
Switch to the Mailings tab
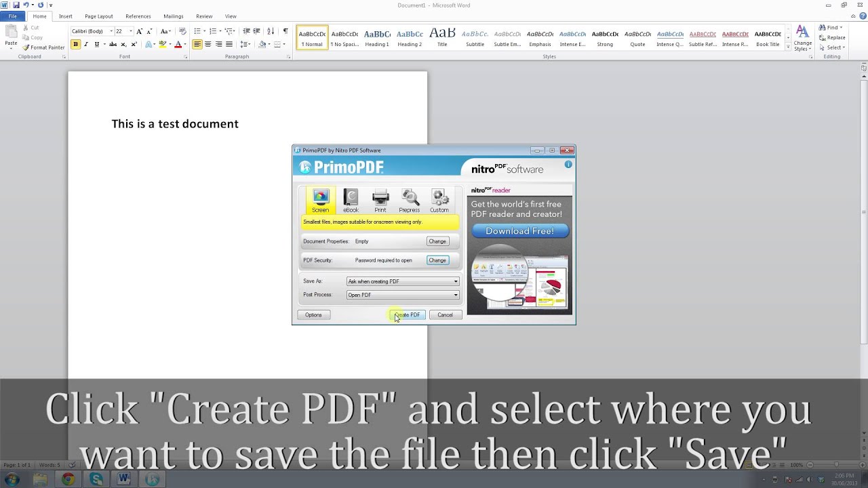pos(174,16)
